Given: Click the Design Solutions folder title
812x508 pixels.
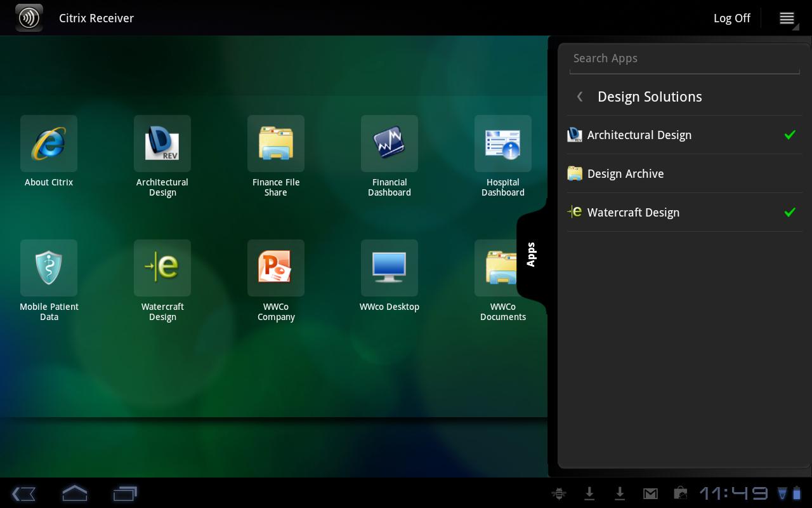Looking at the screenshot, I should [650, 97].
